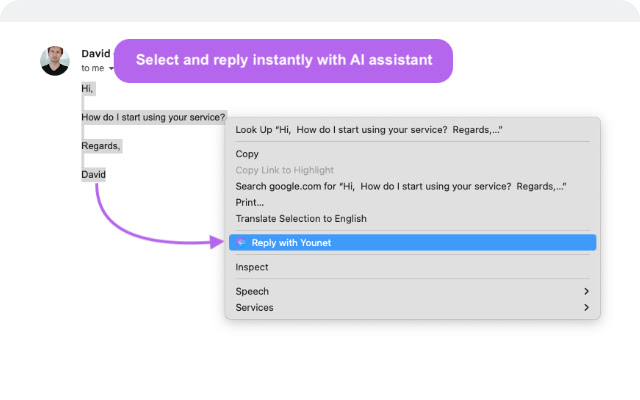Viewport: 640px width, 400px height.
Task: Select Copy from the context menu
Action: coord(412,154)
